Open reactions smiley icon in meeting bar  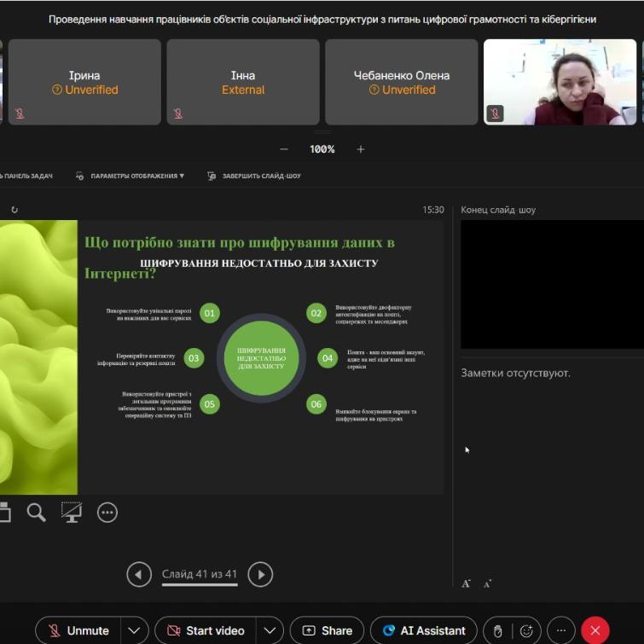point(526,630)
